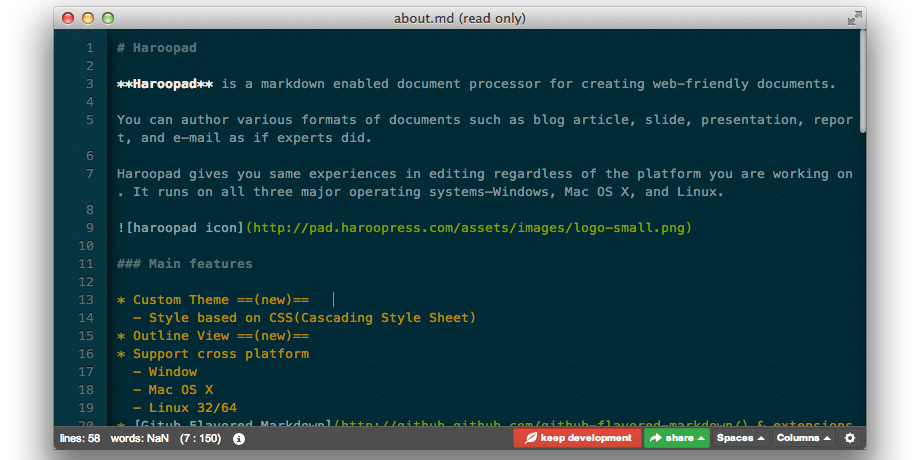Screen dimensions: 920x460
Task: Click the 'Haroopad gives you same experiences' line
Action: click(x=485, y=183)
